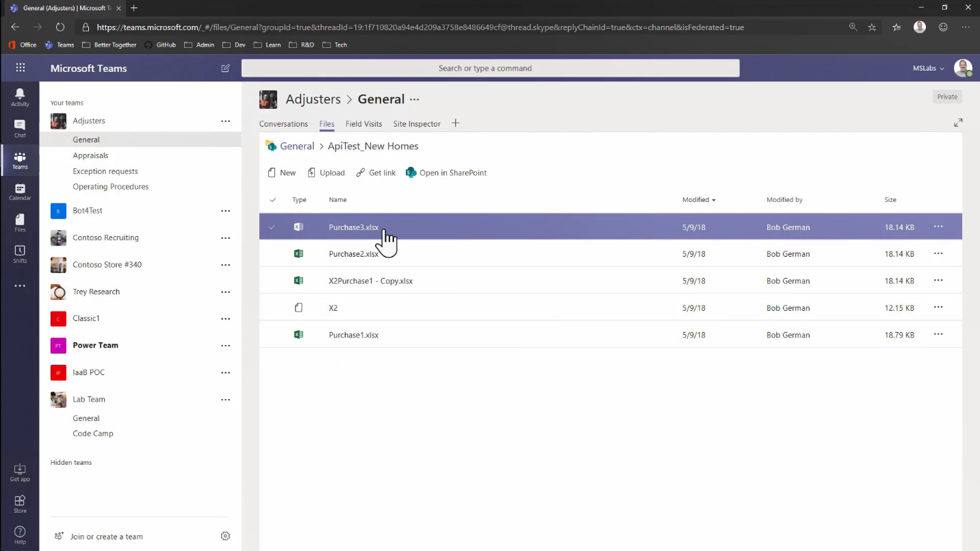Open the Store icon
Screen dimensions: 980x551
tap(20, 504)
